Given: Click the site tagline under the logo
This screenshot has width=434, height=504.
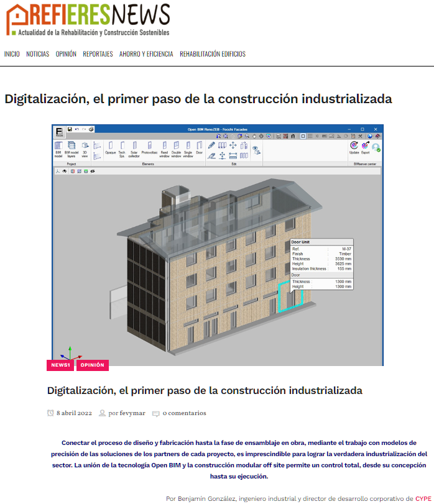Looking at the screenshot, I should (x=93, y=32).
